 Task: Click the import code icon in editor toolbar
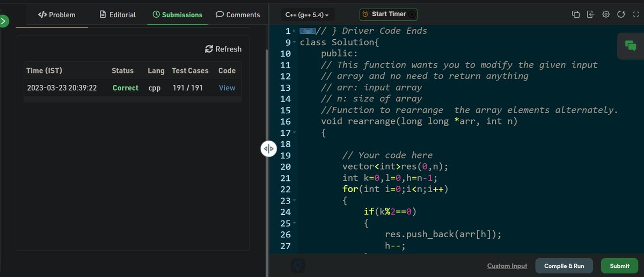(x=590, y=14)
